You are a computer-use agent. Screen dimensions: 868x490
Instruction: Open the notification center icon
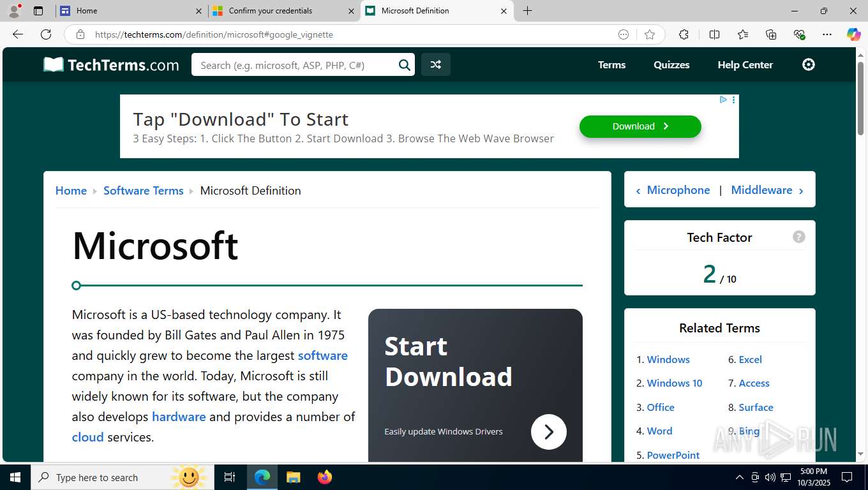(847, 477)
